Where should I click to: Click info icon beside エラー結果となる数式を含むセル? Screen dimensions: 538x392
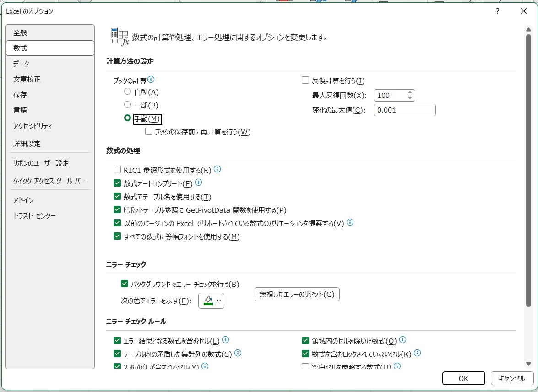point(225,339)
